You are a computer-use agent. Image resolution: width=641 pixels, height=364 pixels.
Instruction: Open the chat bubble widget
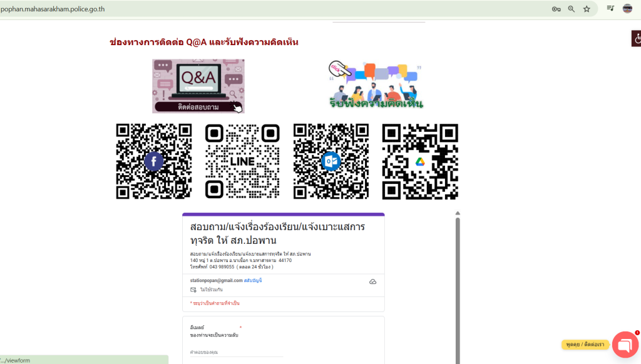pos(625,345)
